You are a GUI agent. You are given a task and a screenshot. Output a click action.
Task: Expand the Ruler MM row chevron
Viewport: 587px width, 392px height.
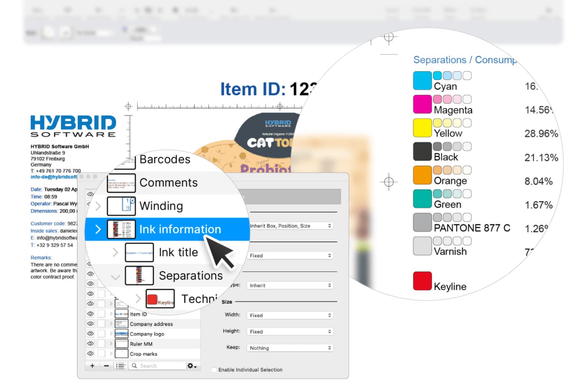pyautogui.click(x=111, y=344)
